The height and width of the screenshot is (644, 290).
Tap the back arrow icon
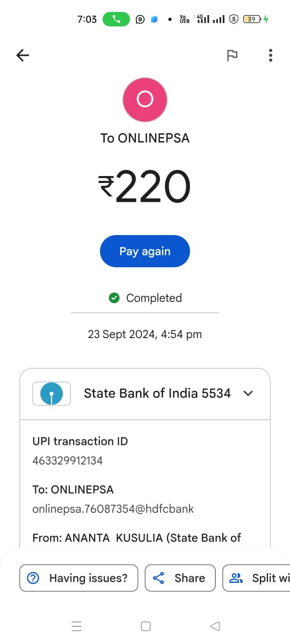click(x=23, y=55)
